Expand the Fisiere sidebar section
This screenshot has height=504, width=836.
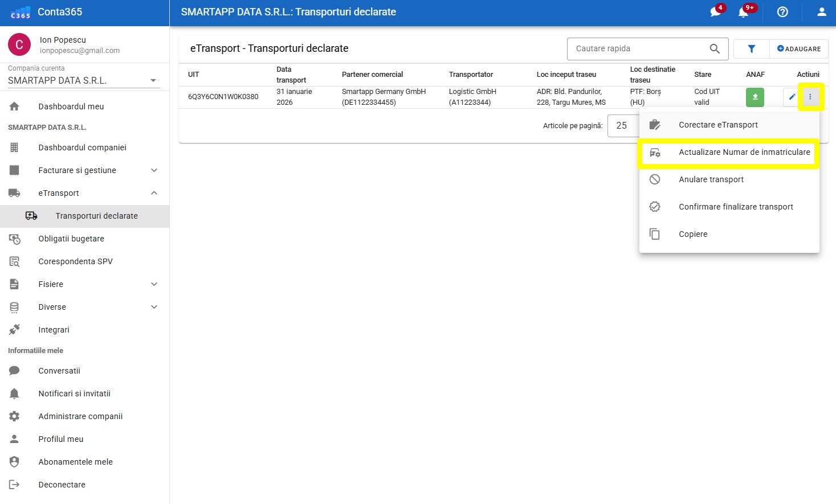[154, 284]
